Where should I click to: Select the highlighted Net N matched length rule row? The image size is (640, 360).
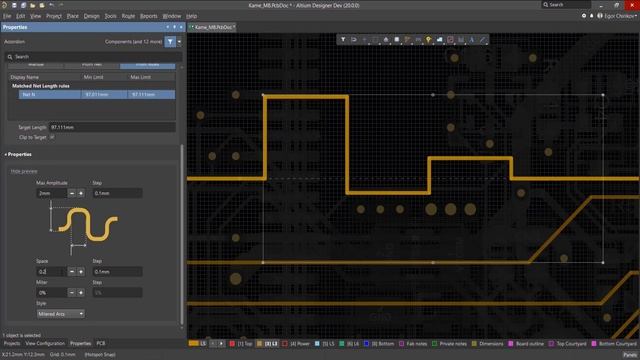coord(97,94)
